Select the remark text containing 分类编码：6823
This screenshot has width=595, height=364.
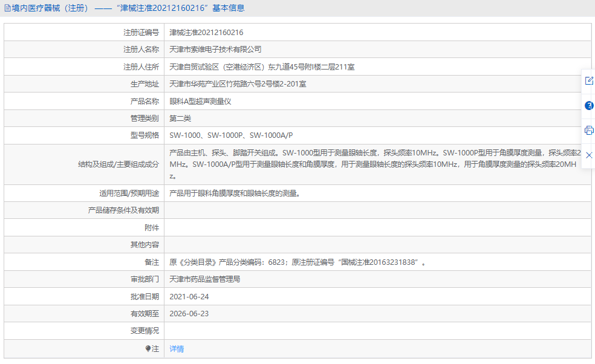(x=297, y=262)
